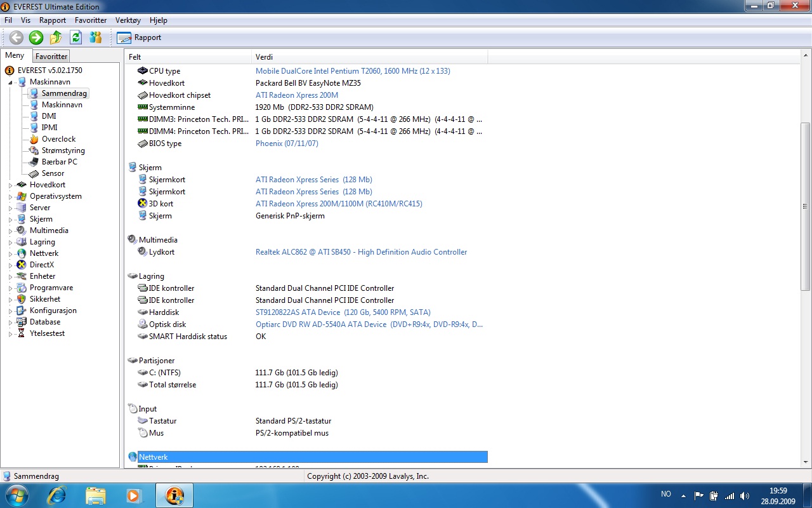The width and height of the screenshot is (812, 508).
Task: Click the Sensor icon in tree
Action: [34, 173]
